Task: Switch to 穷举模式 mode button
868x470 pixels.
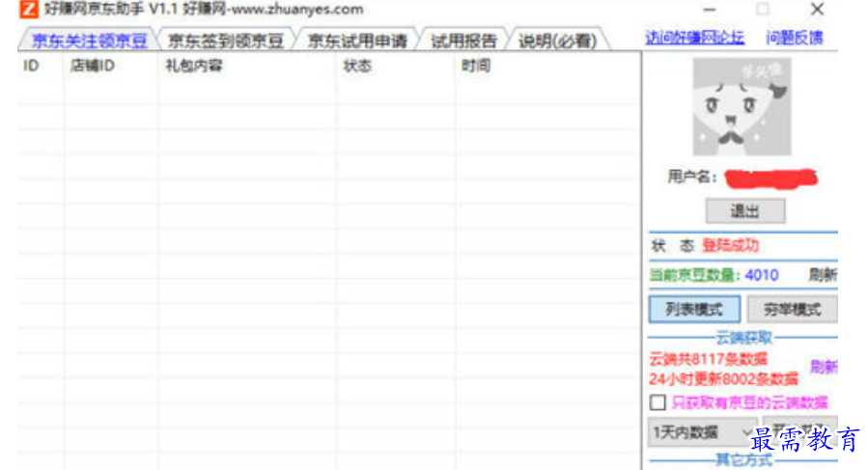Action: tap(792, 310)
